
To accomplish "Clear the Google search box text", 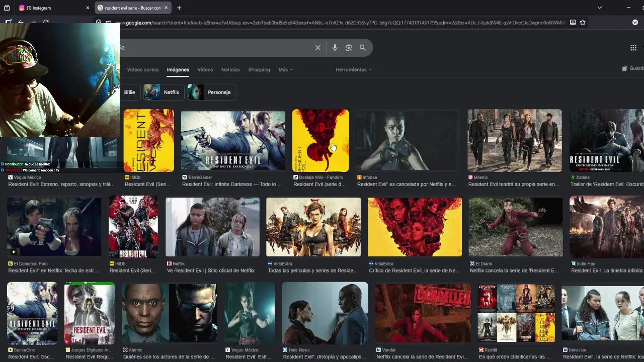I will point(318,48).
